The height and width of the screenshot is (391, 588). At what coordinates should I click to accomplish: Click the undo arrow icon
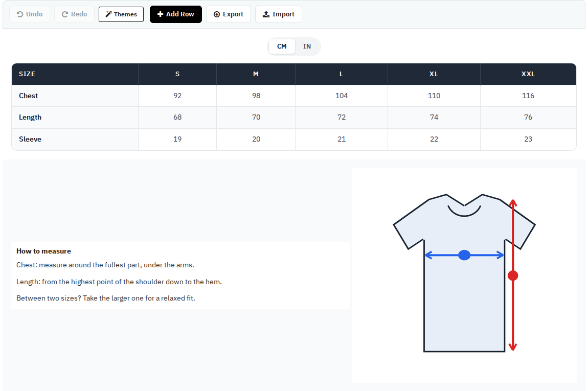pos(20,14)
